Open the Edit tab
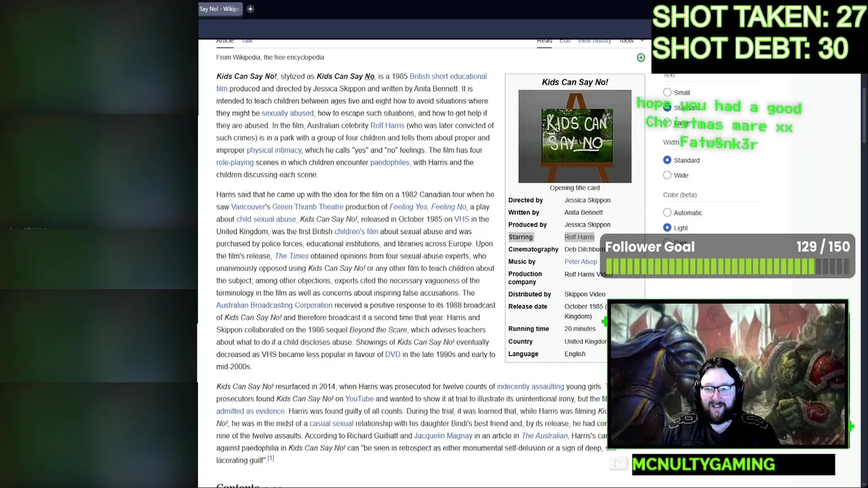 (x=565, y=41)
